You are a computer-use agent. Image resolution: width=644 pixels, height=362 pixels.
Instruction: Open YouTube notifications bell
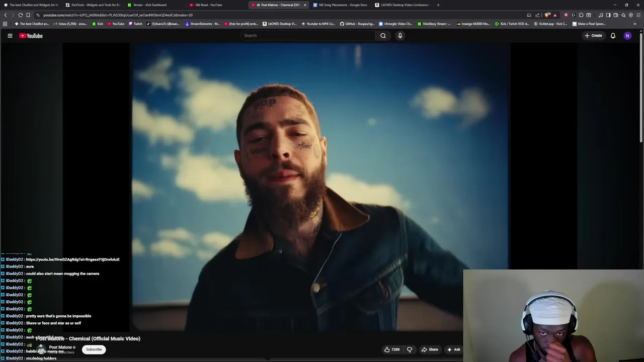click(613, 36)
